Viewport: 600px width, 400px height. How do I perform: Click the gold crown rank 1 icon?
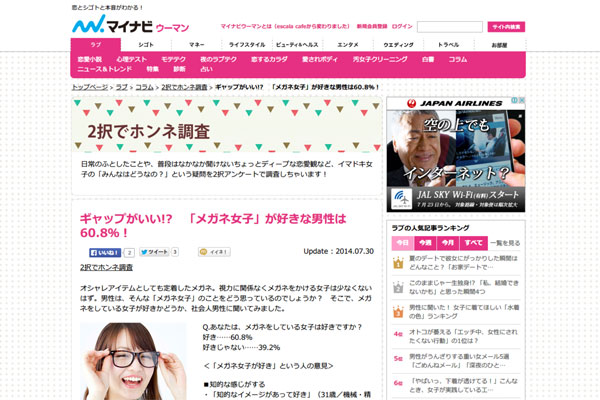(398, 263)
